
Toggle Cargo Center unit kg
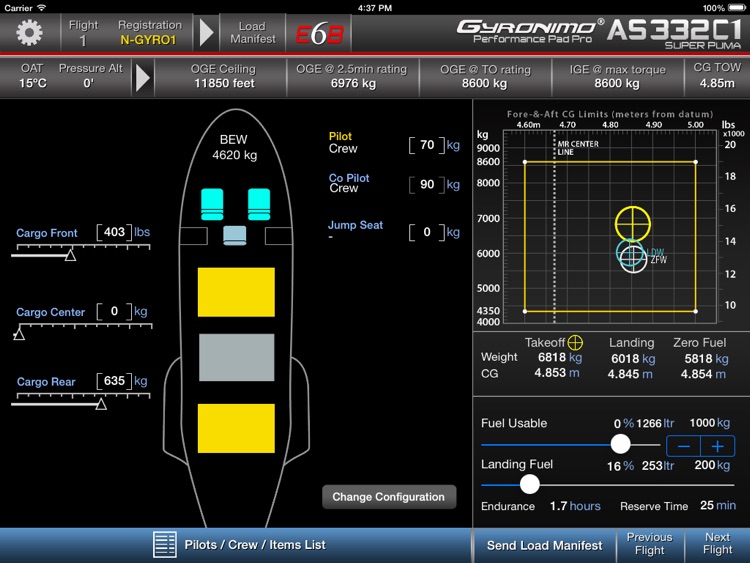coord(141,311)
